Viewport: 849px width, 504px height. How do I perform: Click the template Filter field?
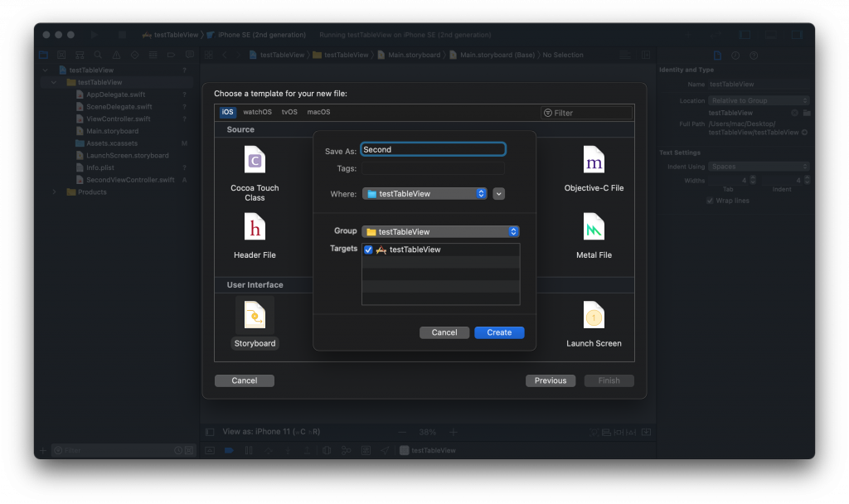pyautogui.click(x=586, y=113)
